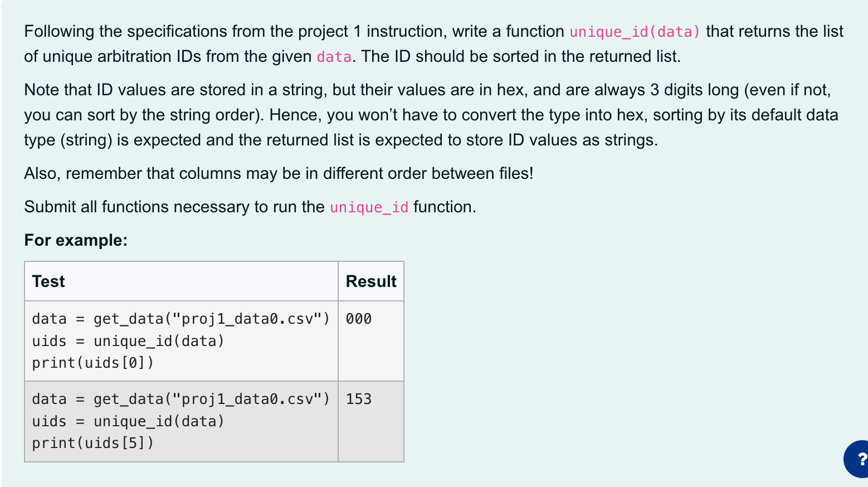Open the question mark help button
The image size is (868, 487).
(x=857, y=459)
